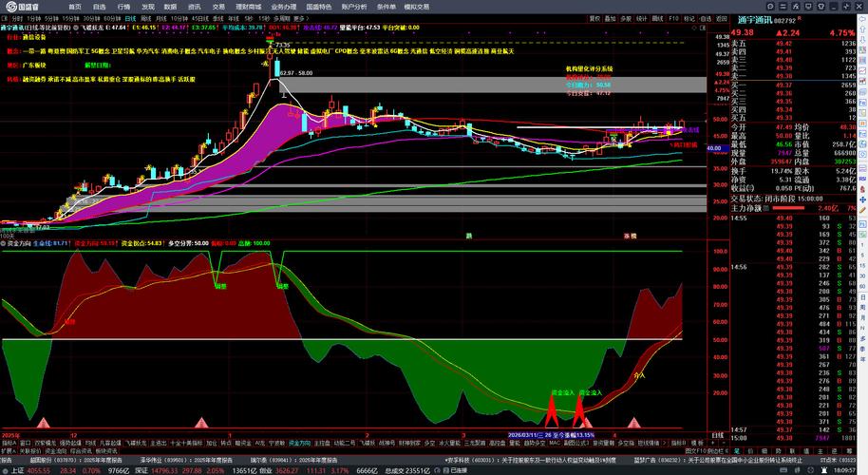The image size is (868, 475).
Task: Click the 卖五 49.42 order book row
Action: (x=793, y=43)
